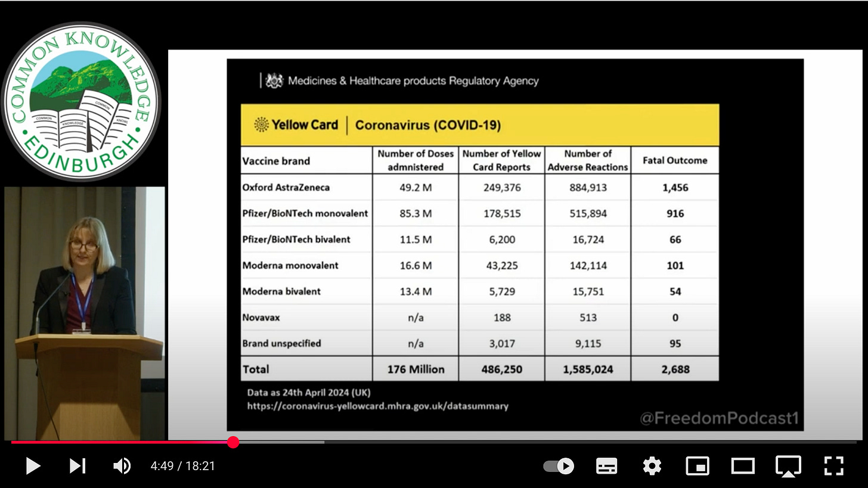Click the 'Total' row label
The width and height of the screenshot is (868, 488).
(256, 369)
